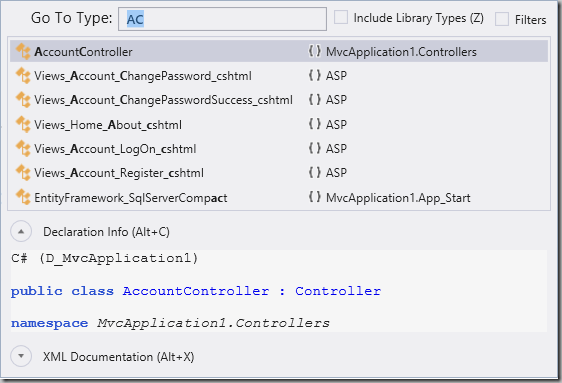The width and height of the screenshot is (562, 383).
Task: Select the AccountController result
Action: coord(279,52)
